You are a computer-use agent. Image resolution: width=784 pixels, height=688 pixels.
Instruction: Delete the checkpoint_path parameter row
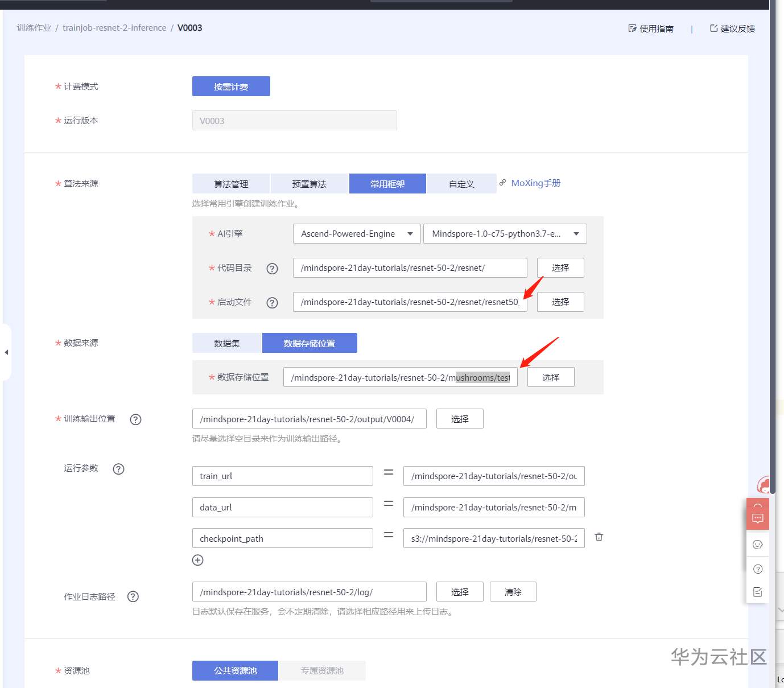pyautogui.click(x=599, y=537)
